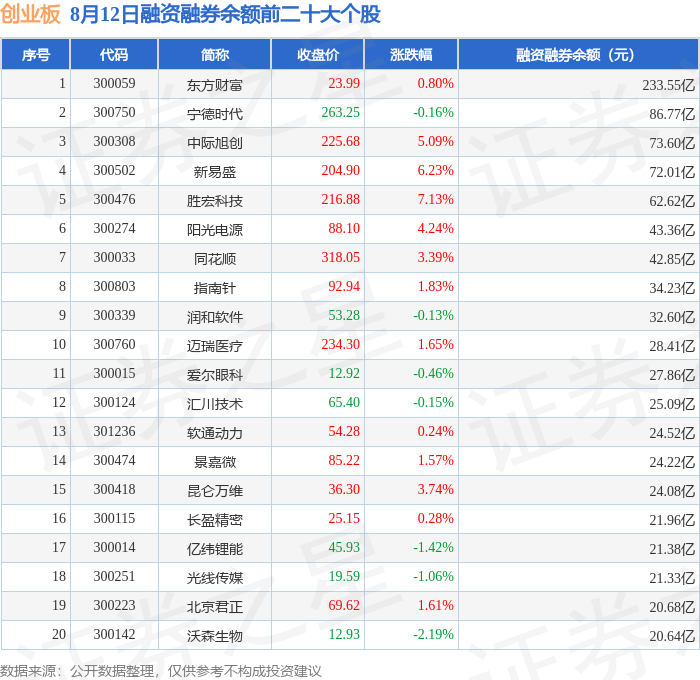Viewport: 700px width, 680px height.
Task: Click row number 20 in 序号 column
Action: click(59, 635)
